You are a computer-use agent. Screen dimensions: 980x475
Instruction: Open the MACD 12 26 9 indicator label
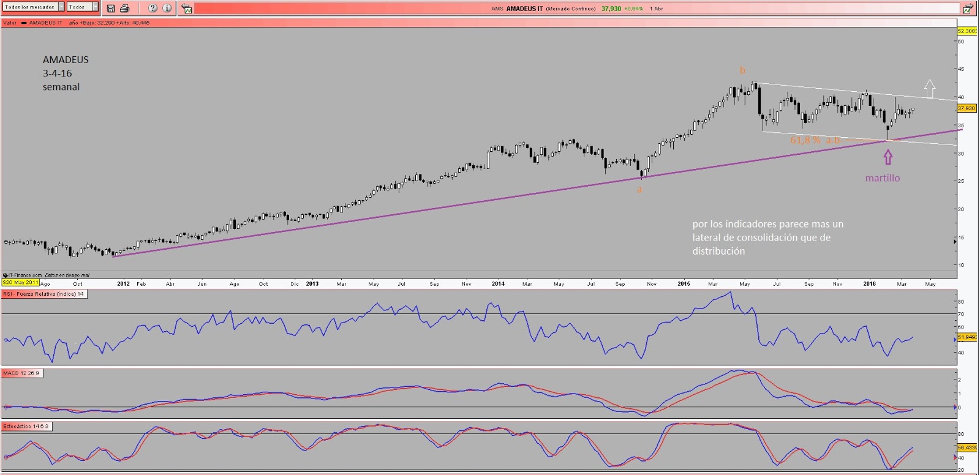21,373
